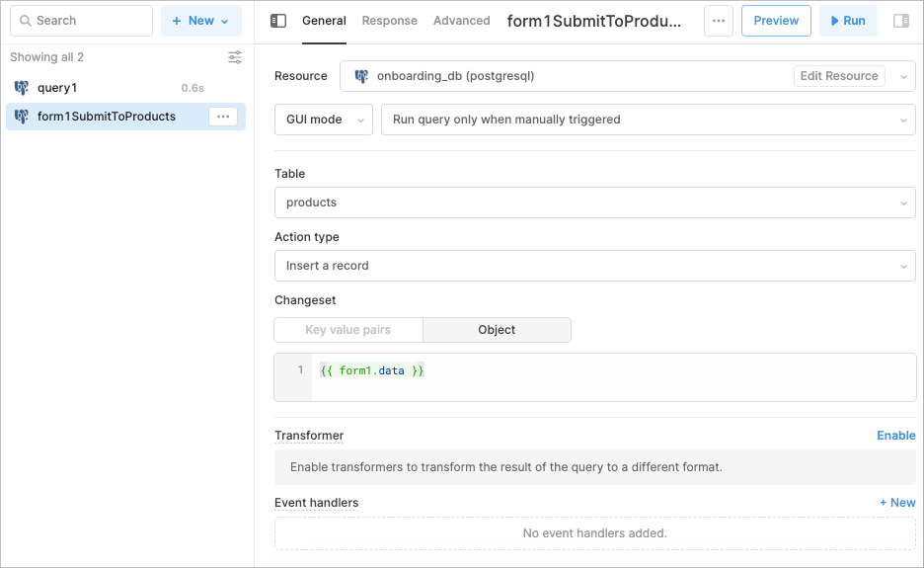Open the Action type dropdown
924x568 pixels.
[595, 266]
